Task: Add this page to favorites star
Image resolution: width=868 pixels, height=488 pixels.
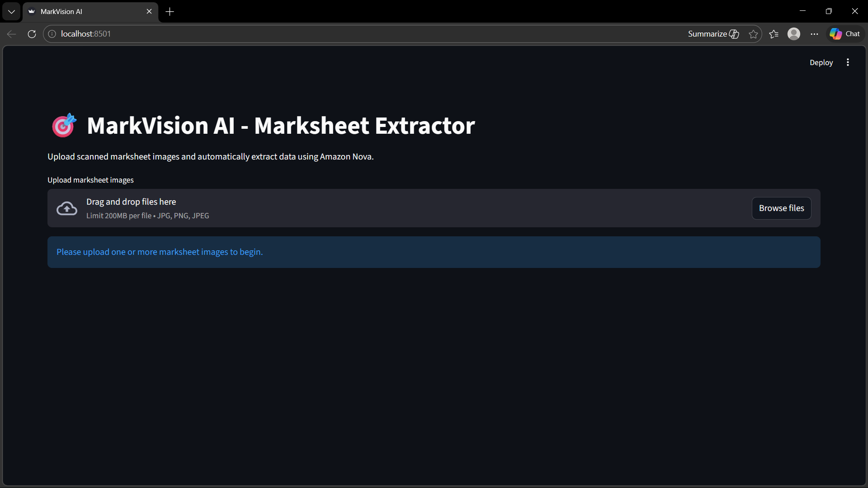Action: pos(753,34)
